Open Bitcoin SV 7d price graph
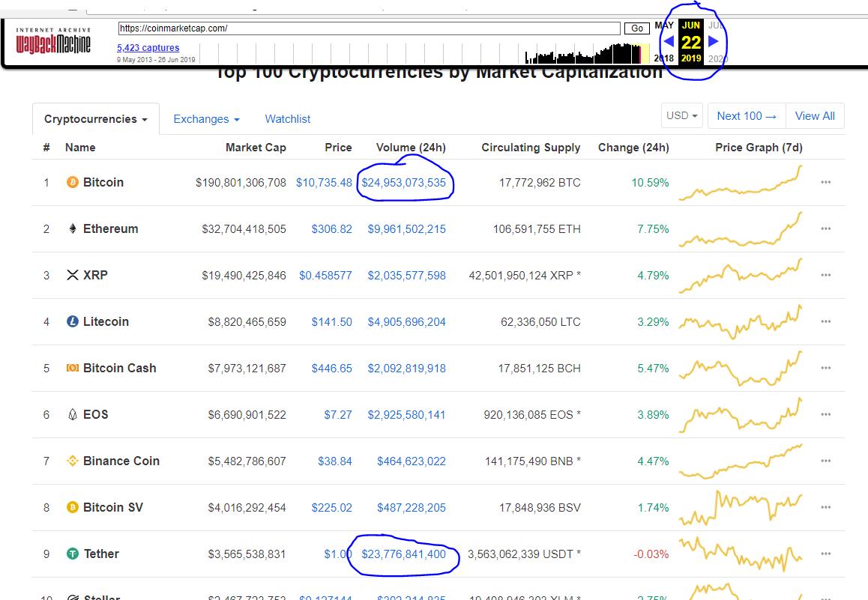 pos(741,508)
